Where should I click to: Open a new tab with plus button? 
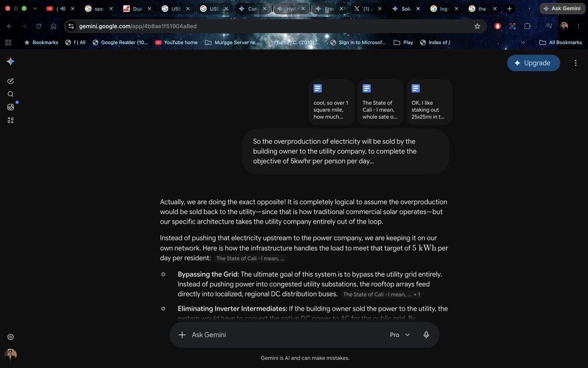pyautogui.click(x=510, y=8)
